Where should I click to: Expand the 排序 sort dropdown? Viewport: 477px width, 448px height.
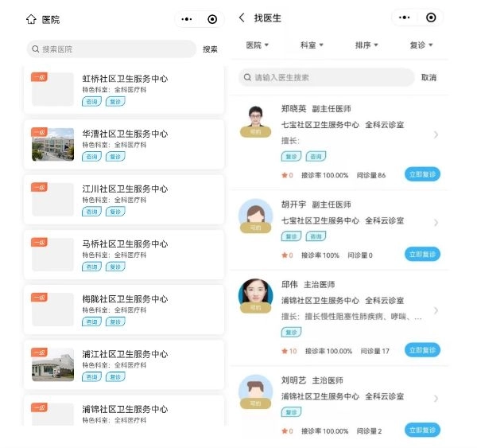pyautogui.click(x=366, y=45)
